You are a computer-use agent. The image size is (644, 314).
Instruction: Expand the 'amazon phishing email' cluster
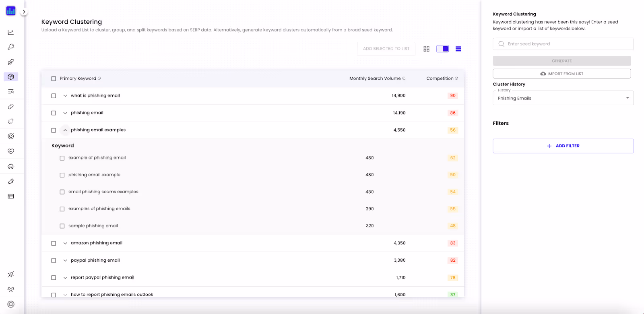(x=65, y=243)
